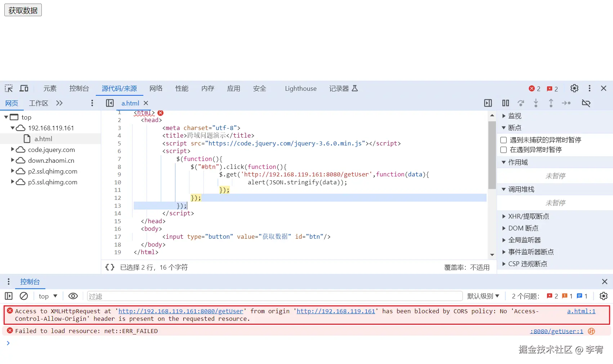Open the 记录器 Recorder tab
613x364 pixels.
click(x=344, y=89)
